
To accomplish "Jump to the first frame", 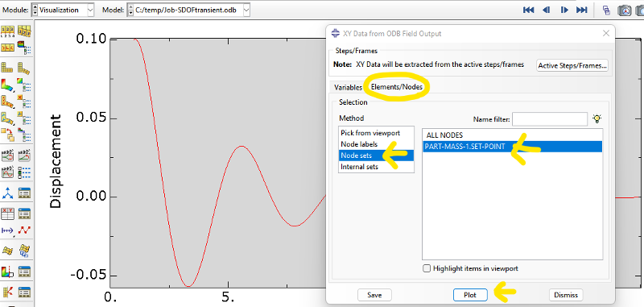I will [528, 10].
